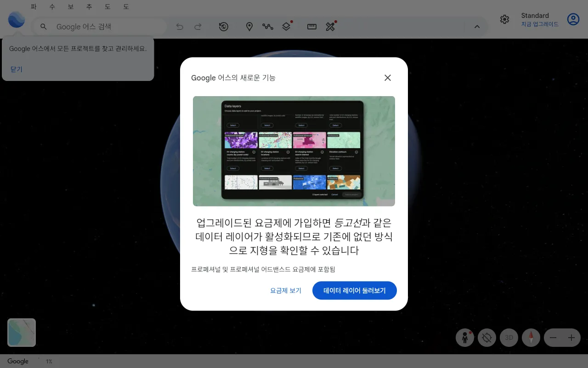Image resolution: width=588 pixels, height=368 pixels.
Task: Select the measure ruler tool
Action: pyautogui.click(x=312, y=26)
